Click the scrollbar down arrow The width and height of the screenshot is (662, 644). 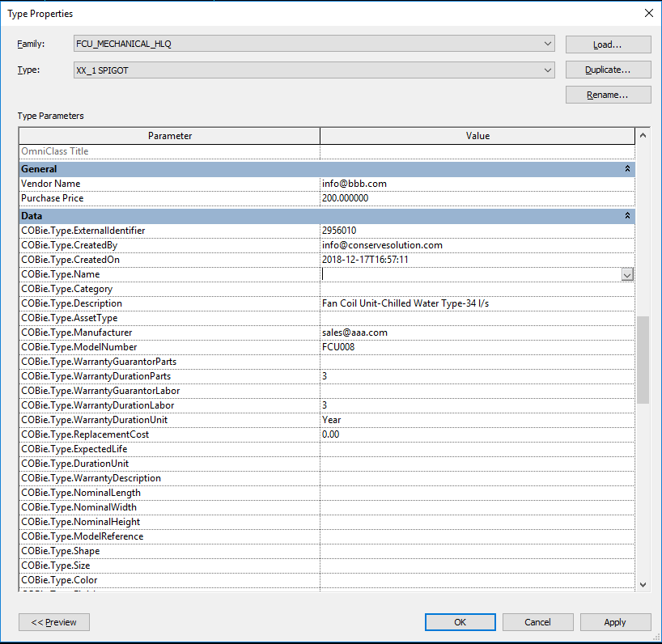(643, 584)
